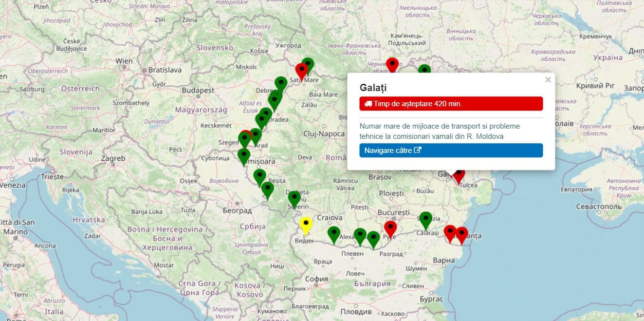Click the red Timp de așteptare bar
644x321 pixels.
[x=451, y=104]
